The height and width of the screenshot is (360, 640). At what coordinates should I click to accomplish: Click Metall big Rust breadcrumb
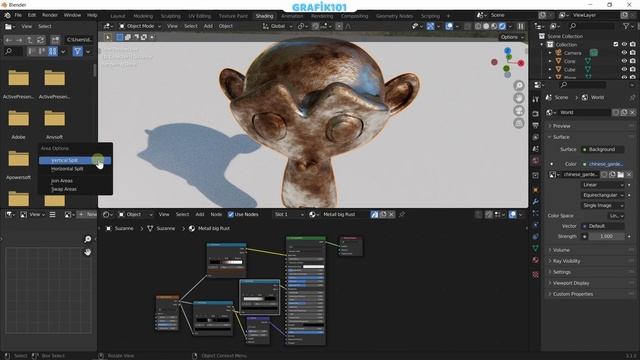pyautogui.click(x=209, y=229)
